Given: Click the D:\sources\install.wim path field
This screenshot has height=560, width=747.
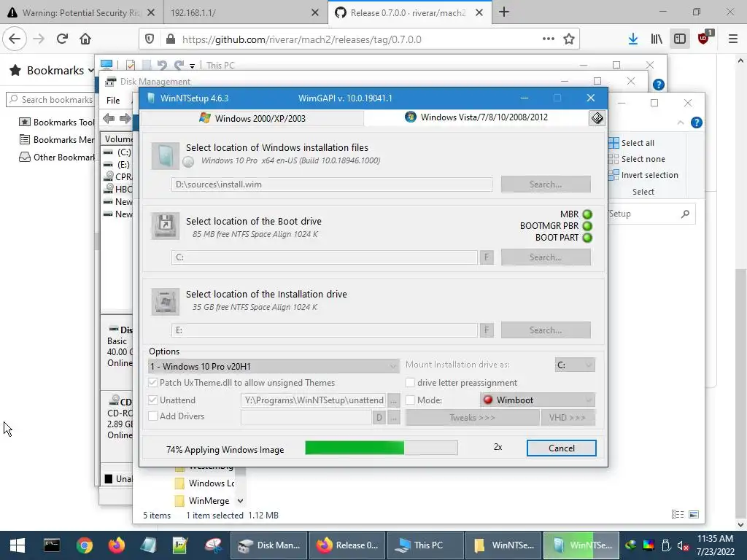Looking at the screenshot, I should (332, 184).
